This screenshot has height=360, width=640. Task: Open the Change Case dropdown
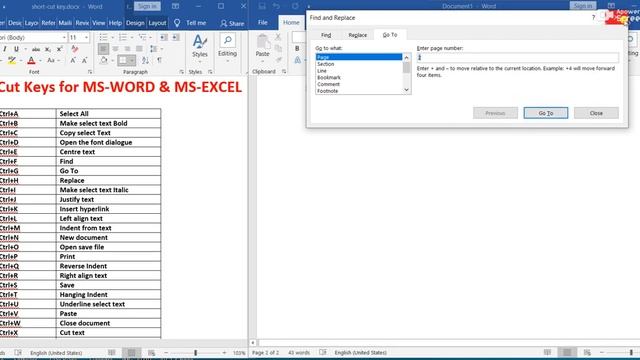pos(52,60)
